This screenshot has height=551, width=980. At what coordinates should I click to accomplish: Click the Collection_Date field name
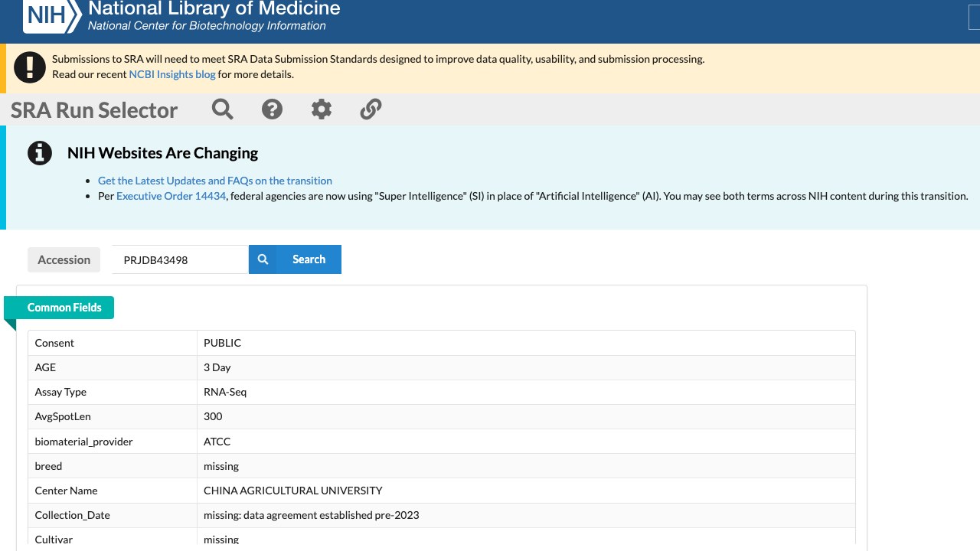73,515
